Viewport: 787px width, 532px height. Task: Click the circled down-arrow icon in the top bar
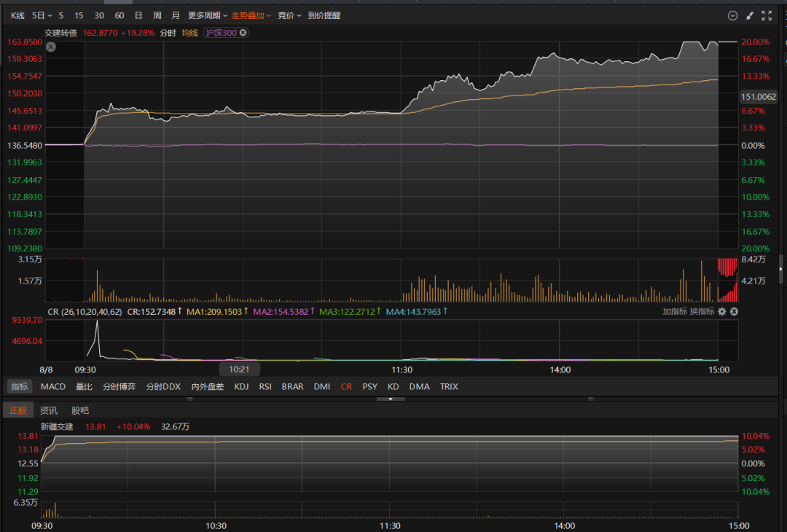[x=733, y=15]
